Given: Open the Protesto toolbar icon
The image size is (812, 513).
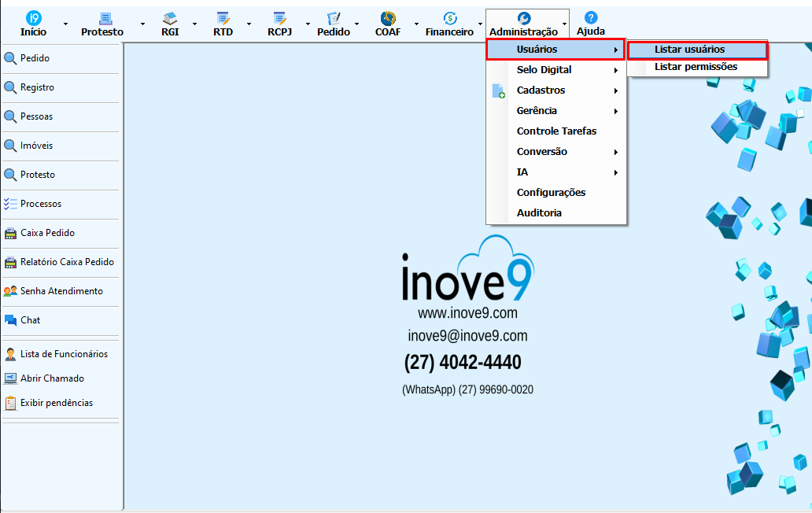Looking at the screenshot, I should pyautogui.click(x=102, y=18).
